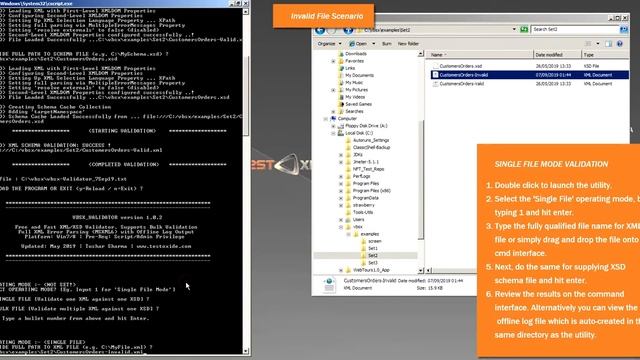Screen dimensions: 640x360
Task: Click the ProgramData folder icon
Action: (x=348, y=198)
